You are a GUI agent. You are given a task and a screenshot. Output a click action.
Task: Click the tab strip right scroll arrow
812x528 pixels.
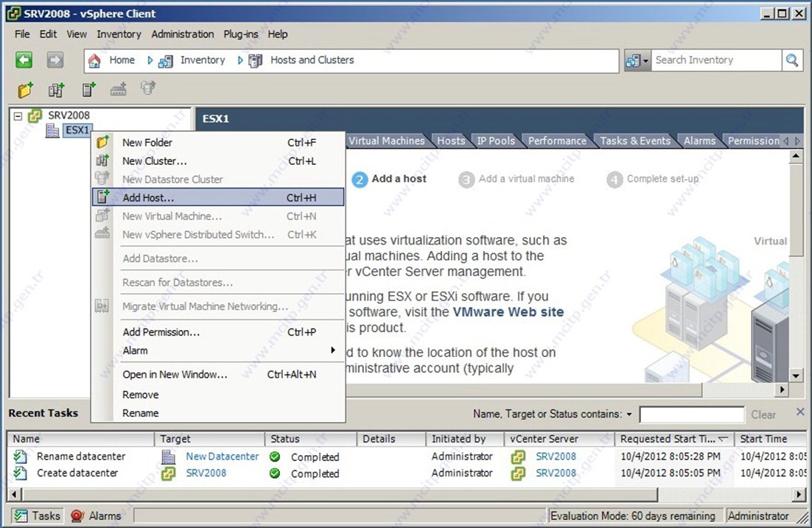click(x=797, y=141)
